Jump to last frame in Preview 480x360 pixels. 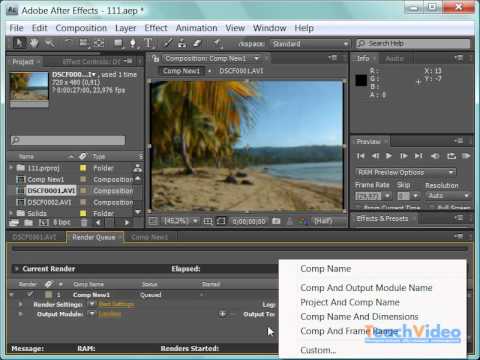(x=419, y=156)
